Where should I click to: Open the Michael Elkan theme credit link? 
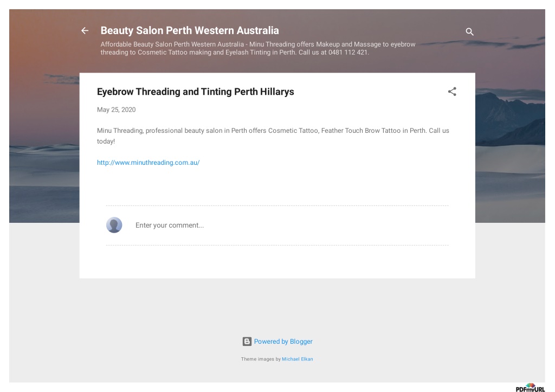tap(298, 359)
